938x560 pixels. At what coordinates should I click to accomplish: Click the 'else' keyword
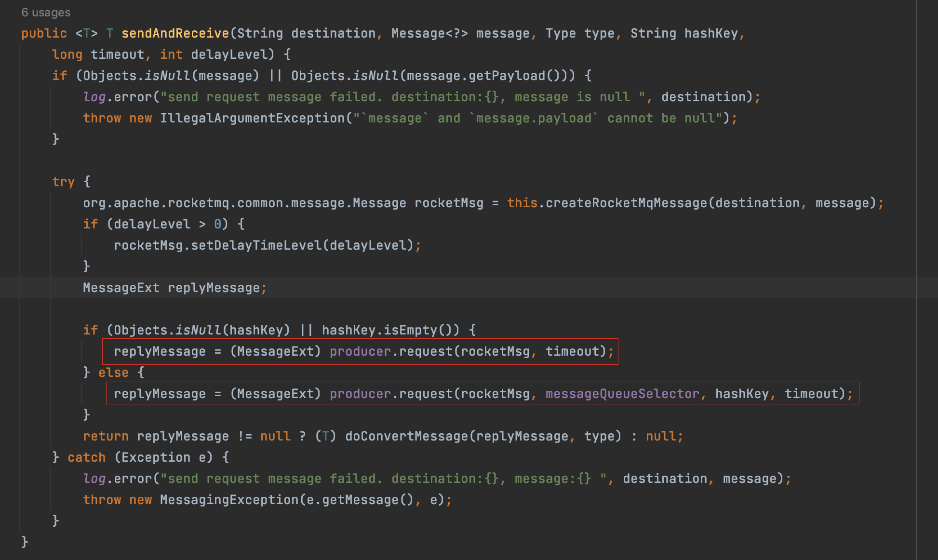(113, 373)
